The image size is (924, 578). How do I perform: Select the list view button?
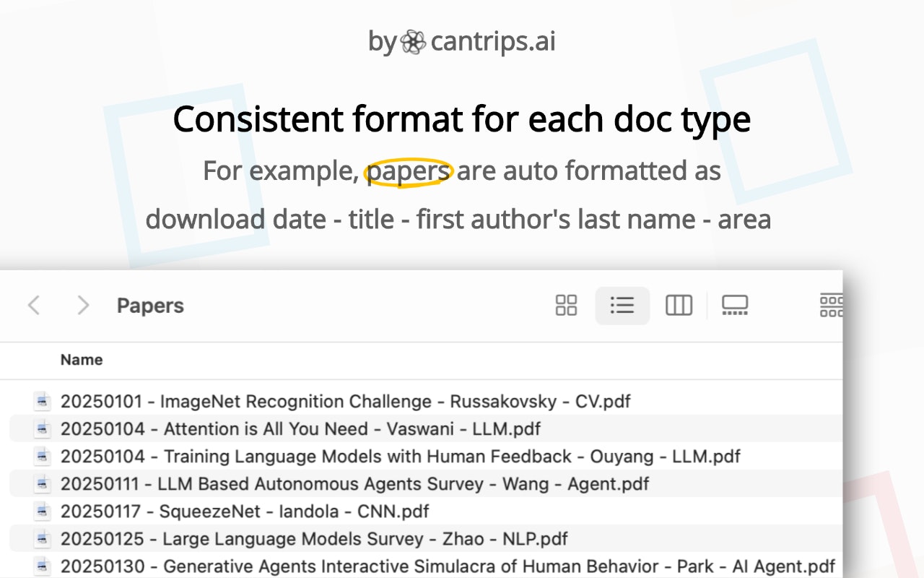pyautogui.click(x=622, y=306)
